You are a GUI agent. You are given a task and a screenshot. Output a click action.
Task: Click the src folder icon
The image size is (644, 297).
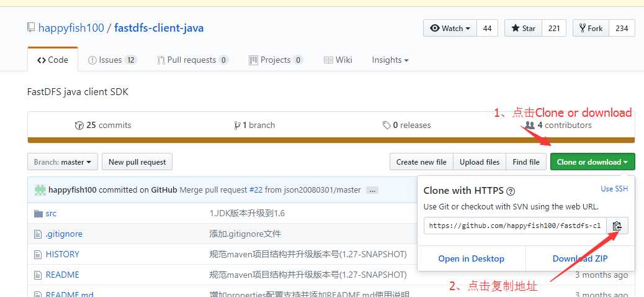38,214
